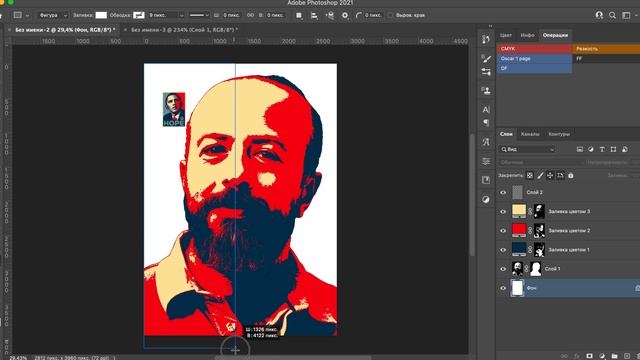Image resolution: width=640 pixels, height=360 pixels.
Task: Switch to the Инфо panel tab
Action: tap(527, 36)
